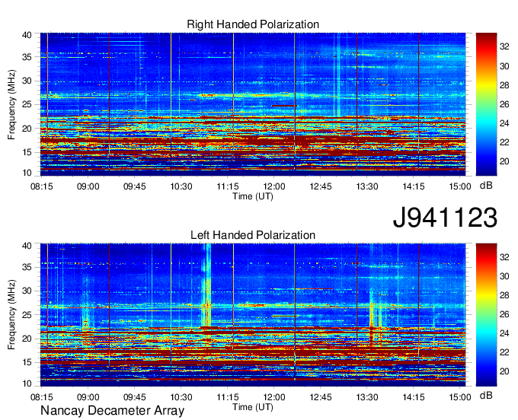Click "10:30" tick under the Left Handed plot

[x=181, y=397]
